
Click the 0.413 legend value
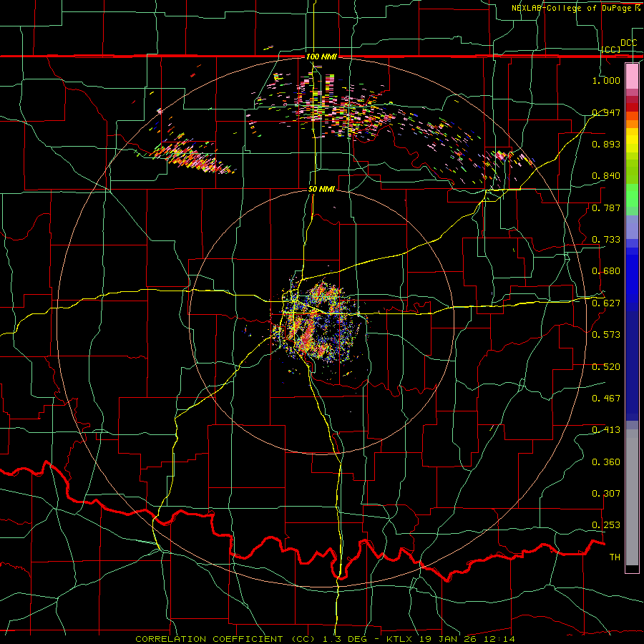coord(606,430)
